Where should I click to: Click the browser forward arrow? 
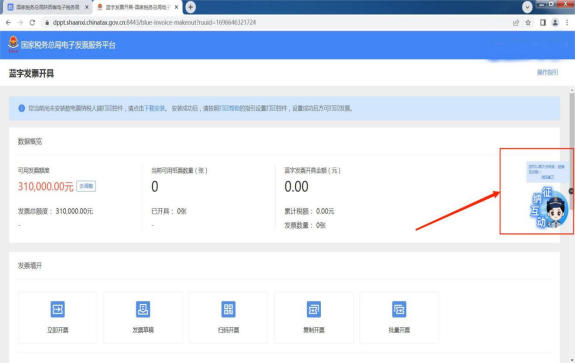pos(20,22)
